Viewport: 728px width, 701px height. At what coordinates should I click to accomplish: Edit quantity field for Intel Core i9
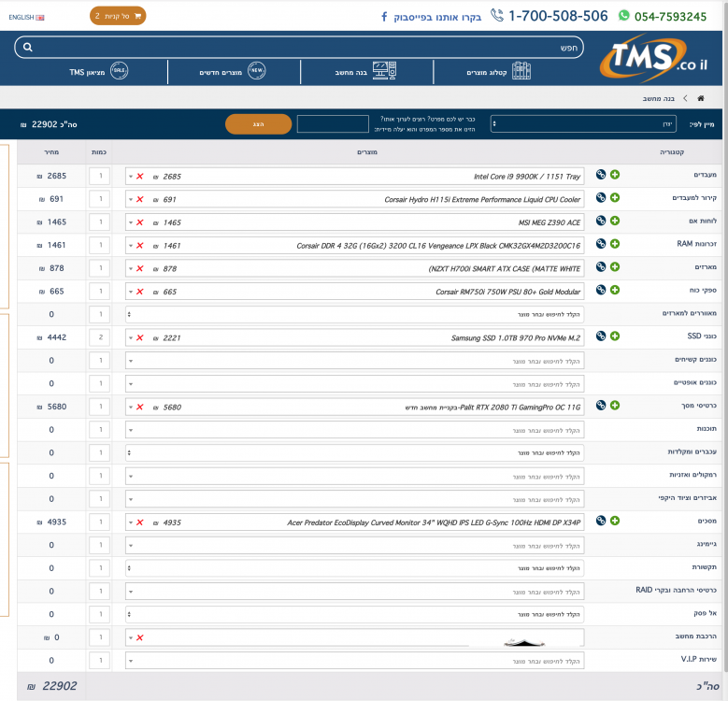point(99,176)
